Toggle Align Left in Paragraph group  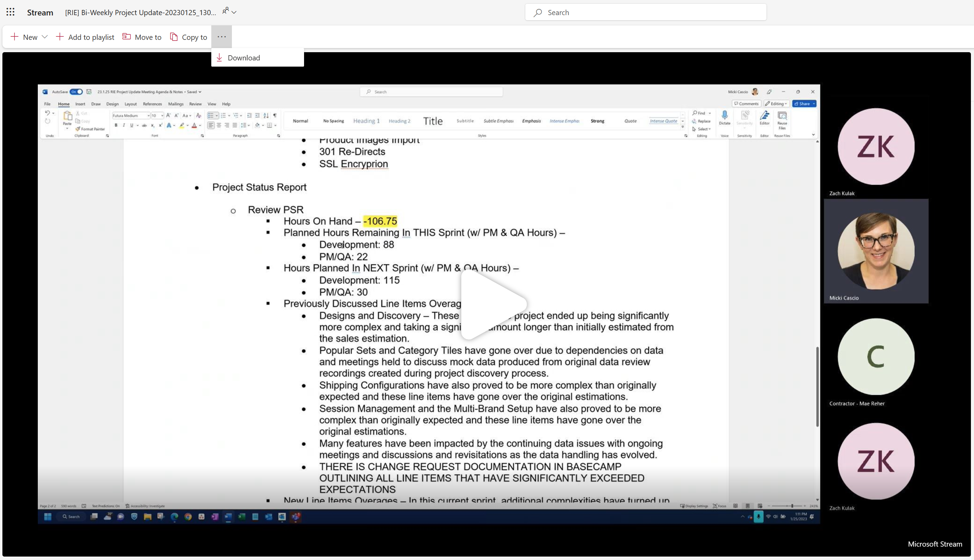pos(211,125)
